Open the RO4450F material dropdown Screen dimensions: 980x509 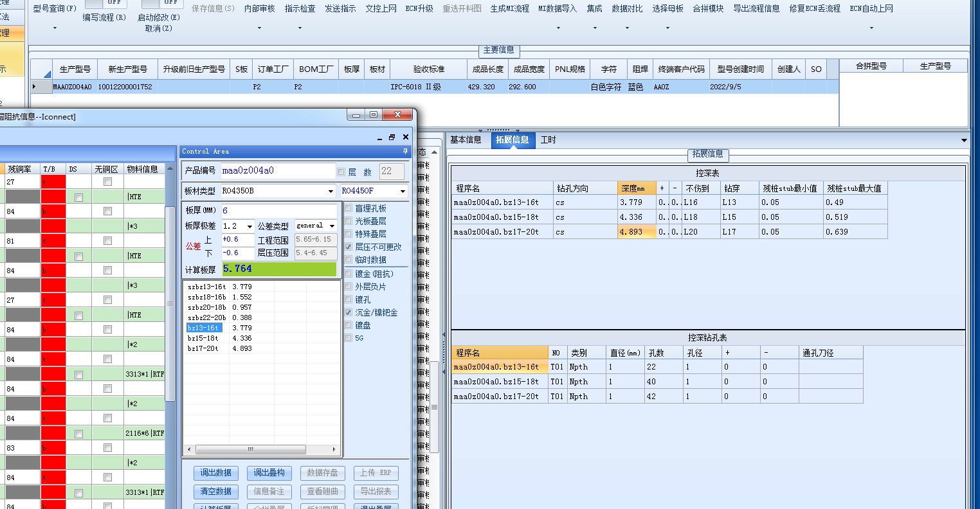[403, 191]
